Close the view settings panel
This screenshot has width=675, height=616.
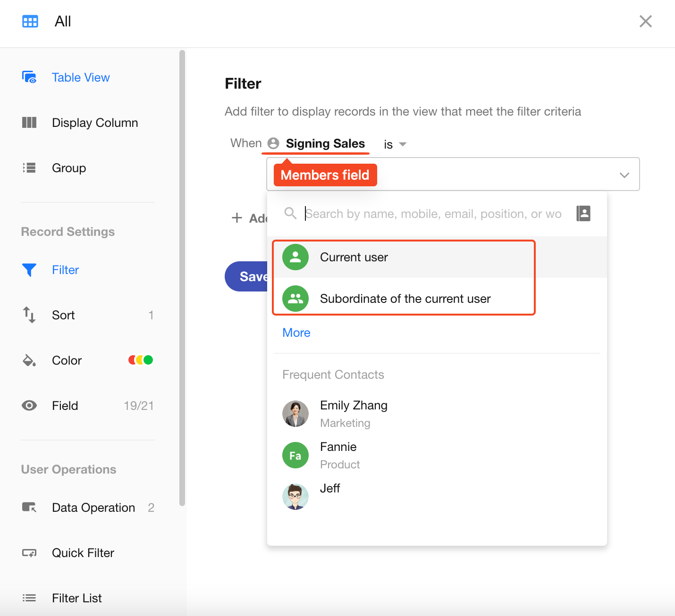645,21
